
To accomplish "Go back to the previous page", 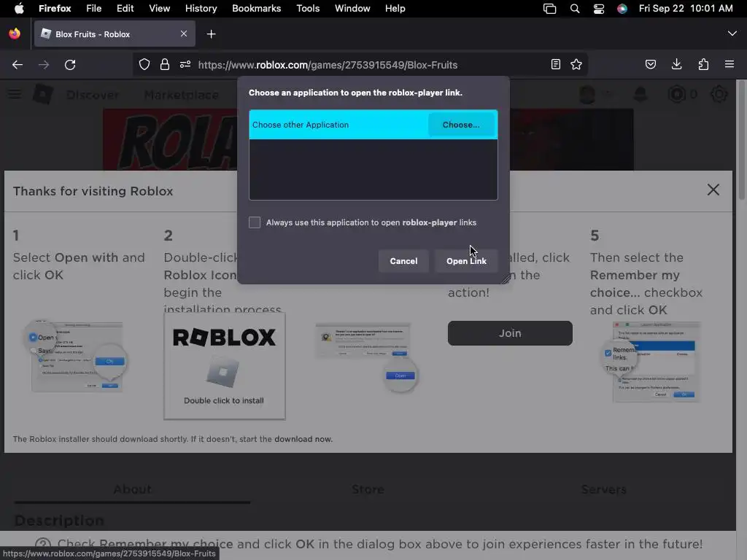I will [18, 65].
